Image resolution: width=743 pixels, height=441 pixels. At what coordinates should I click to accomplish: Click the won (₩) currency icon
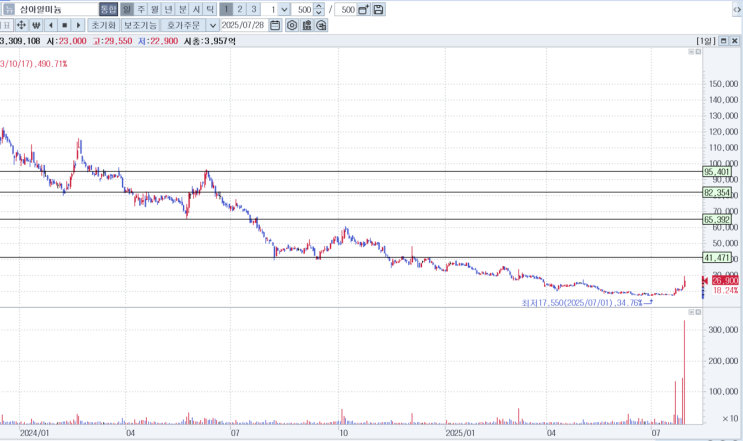[x=36, y=25]
